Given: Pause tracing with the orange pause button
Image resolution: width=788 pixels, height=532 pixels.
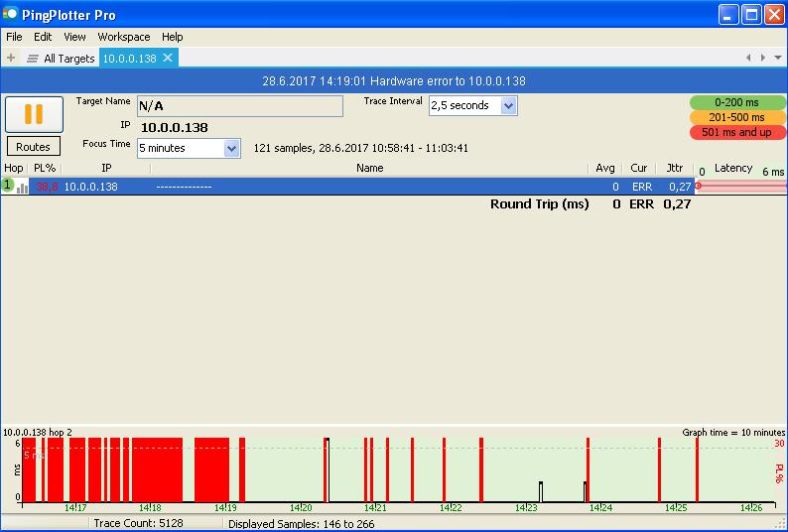Looking at the screenshot, I should point(34,114).
